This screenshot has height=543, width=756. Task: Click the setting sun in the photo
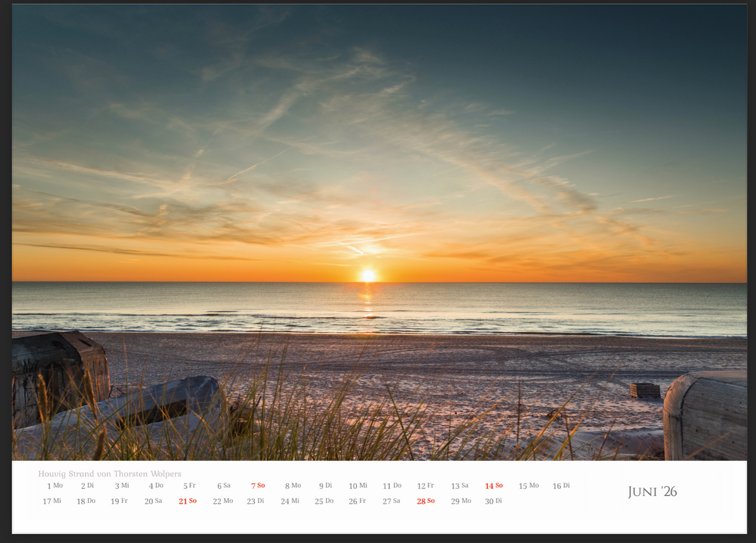(368, 275)
